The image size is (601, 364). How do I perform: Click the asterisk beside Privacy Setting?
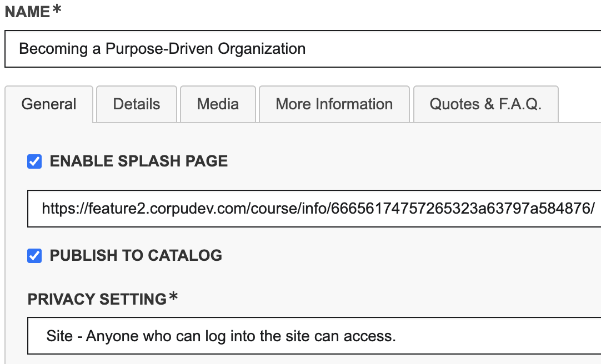[x=173, y=297]
